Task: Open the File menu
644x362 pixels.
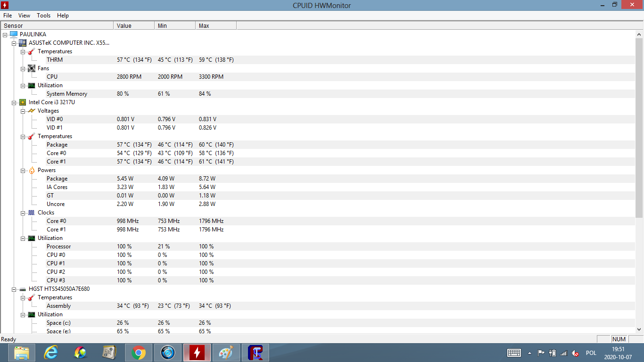Action: coord(8,16)
